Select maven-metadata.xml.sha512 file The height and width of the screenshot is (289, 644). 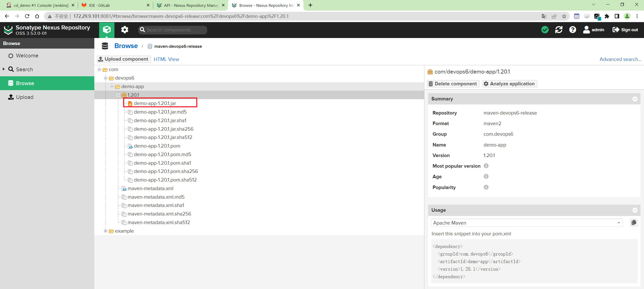point(159,223)
